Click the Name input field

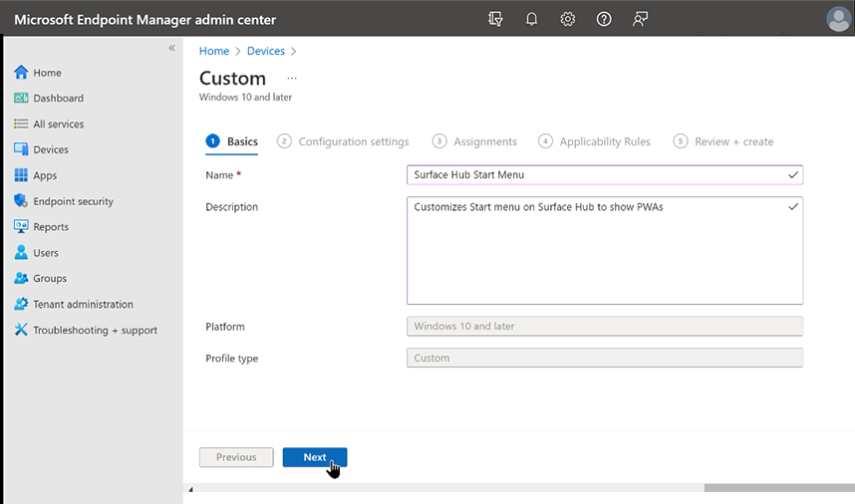[x=604, y=175]
